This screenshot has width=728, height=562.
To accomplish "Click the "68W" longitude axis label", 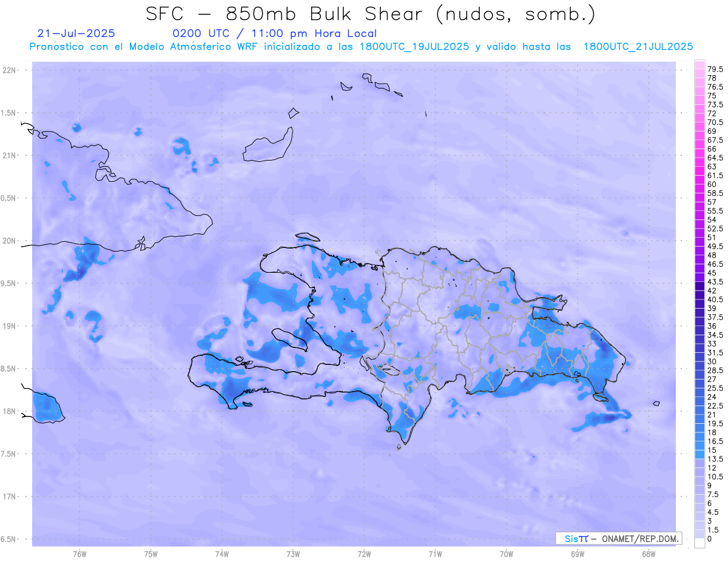I will pos(649,554).
